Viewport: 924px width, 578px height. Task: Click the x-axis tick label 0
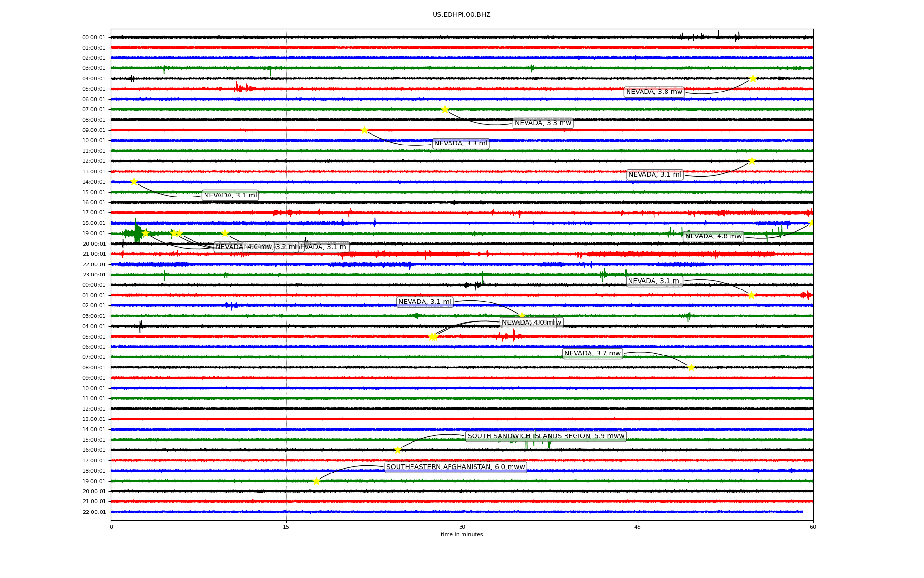tap(111, 527)
